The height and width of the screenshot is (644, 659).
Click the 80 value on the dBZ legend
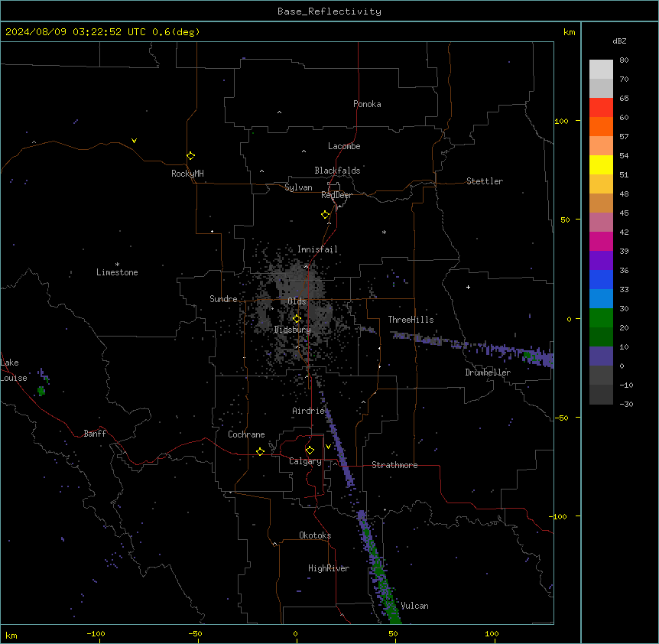tap(624, 60)
